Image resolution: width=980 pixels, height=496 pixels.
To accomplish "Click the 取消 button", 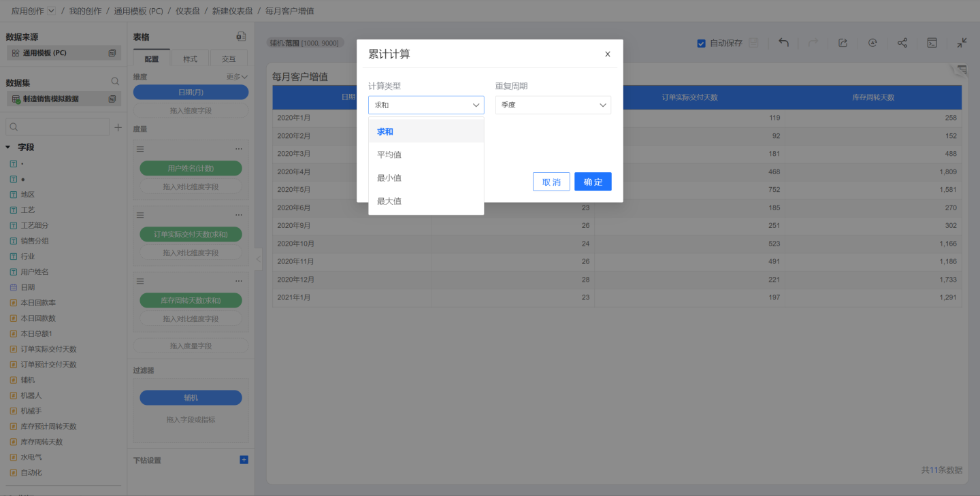I will 551,182.
